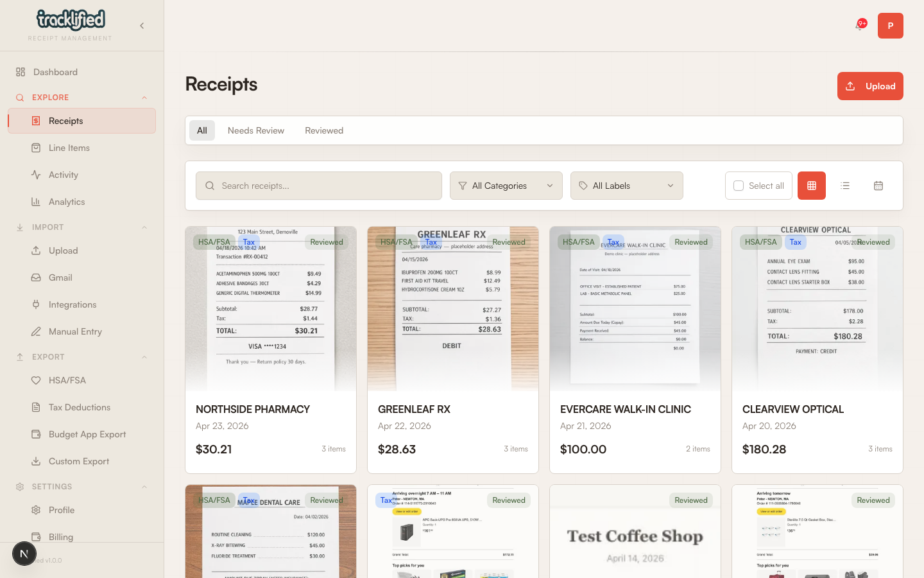Open the notifications bell

(x=859, y=26)
